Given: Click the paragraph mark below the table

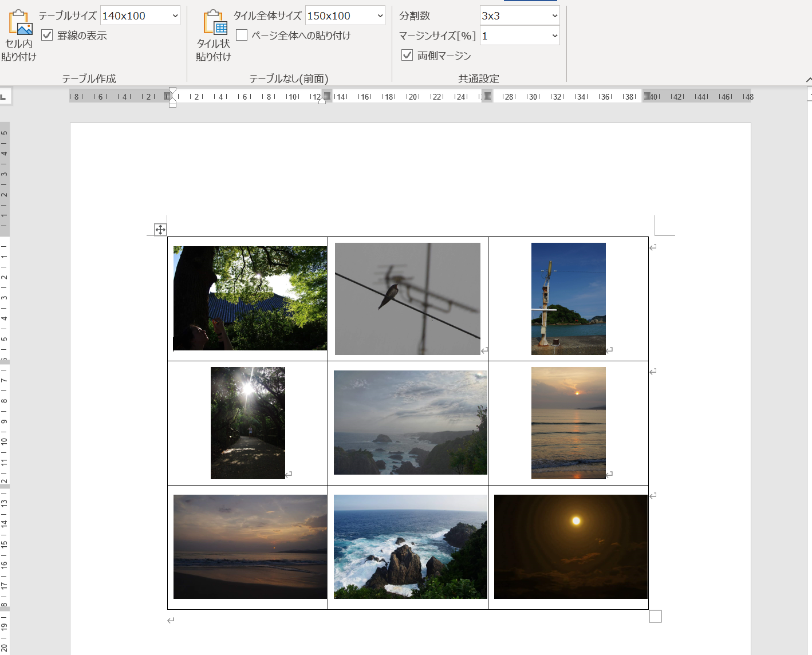Looking at the screenshot, I should click(171, 621).
